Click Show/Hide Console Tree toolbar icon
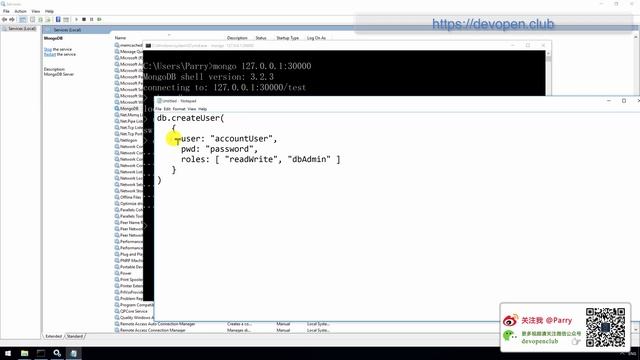 (x=23, y=20)
